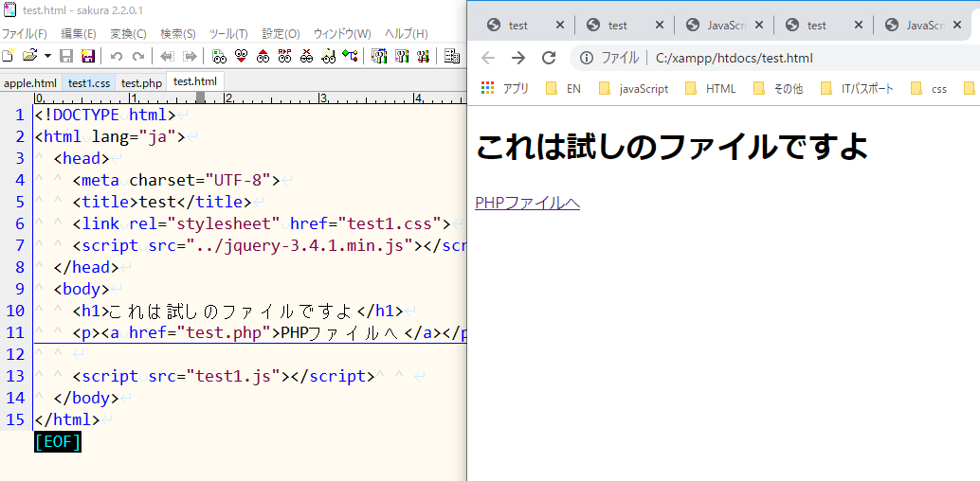This screenshot has height=481, width=980.
Task: Click line number 13 in editor gutter
Action: tap(15, 376)
